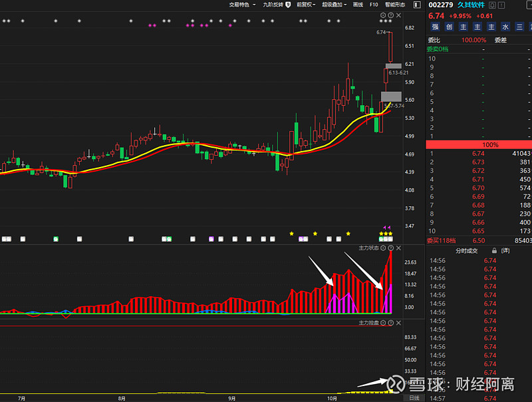Click help icon for 主力控盘 indicator

tap(391, 323)
